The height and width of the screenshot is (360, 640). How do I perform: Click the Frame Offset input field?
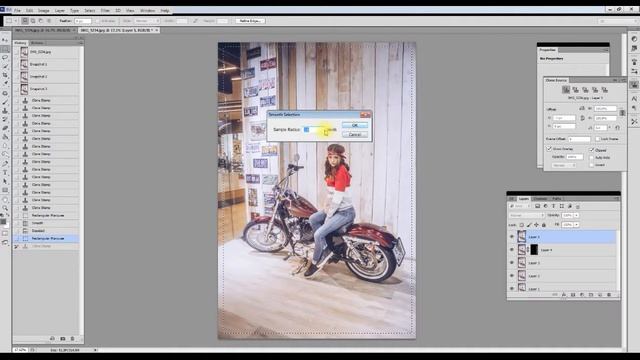click(579, 139)
